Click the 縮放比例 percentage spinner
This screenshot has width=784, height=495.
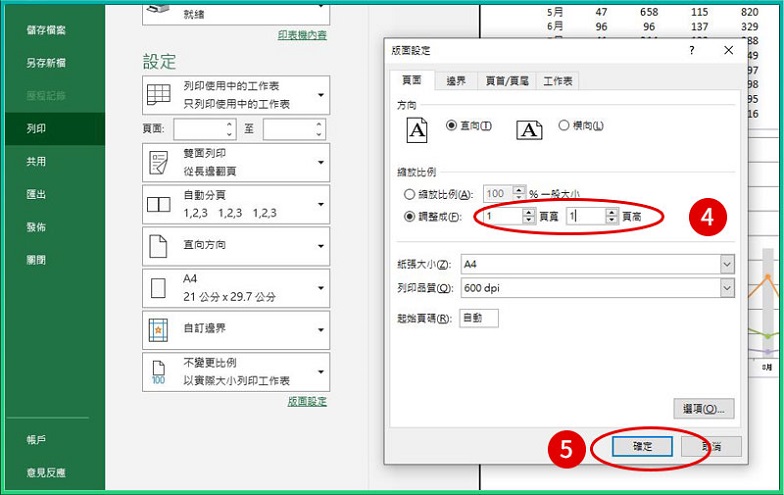[x=520, y=193]
